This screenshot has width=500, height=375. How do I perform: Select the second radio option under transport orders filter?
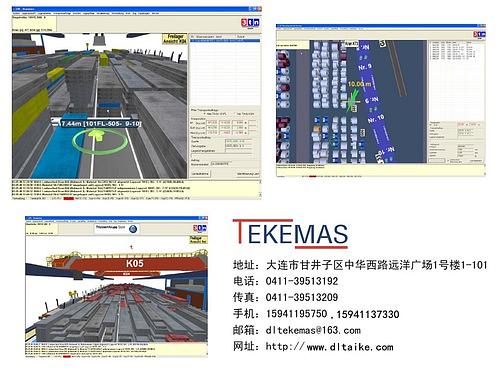point(234,114)
